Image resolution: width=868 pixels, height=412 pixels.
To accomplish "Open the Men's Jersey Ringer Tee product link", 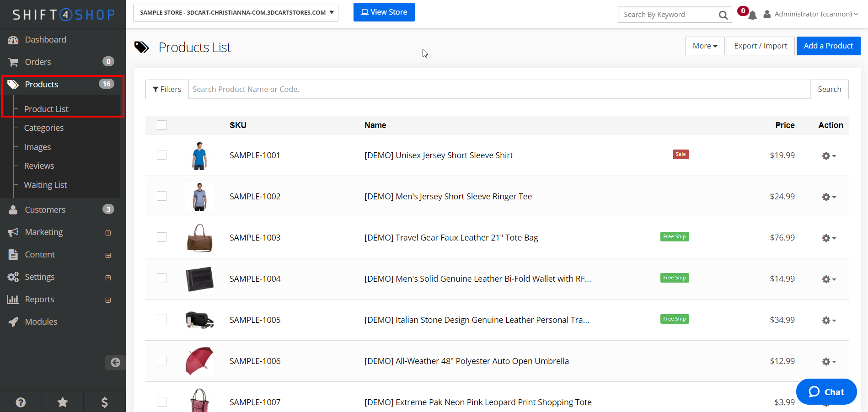I will (x=448, y=196).
